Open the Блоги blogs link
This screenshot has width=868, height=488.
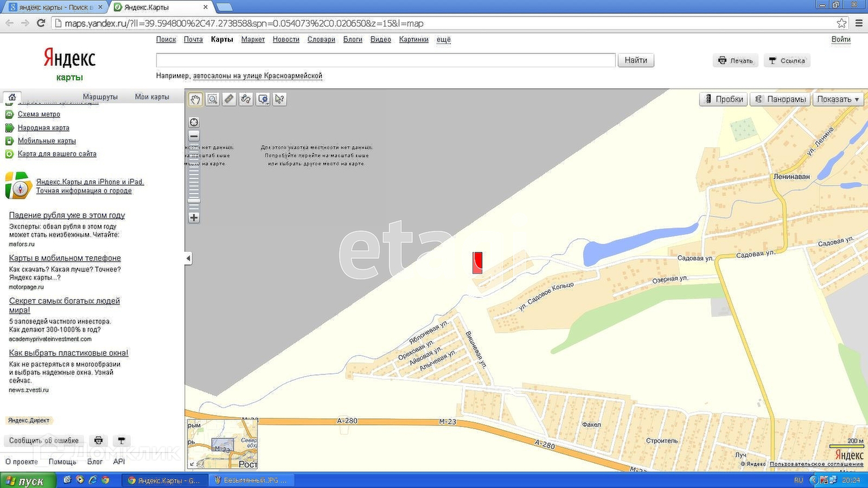(x=353, y=40)
